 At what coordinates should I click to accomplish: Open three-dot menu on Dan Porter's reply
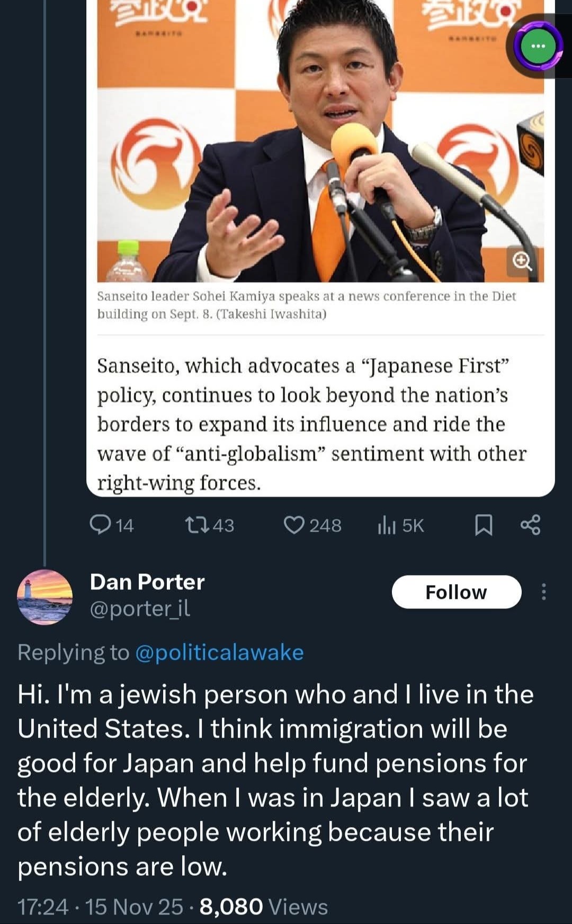click(543, 591)
